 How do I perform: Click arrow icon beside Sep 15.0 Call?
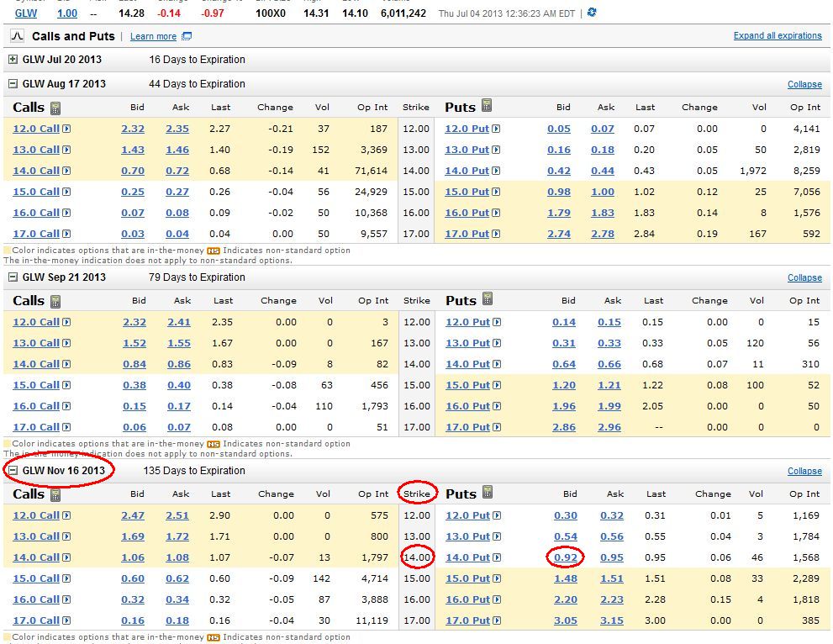coord(66,385)
